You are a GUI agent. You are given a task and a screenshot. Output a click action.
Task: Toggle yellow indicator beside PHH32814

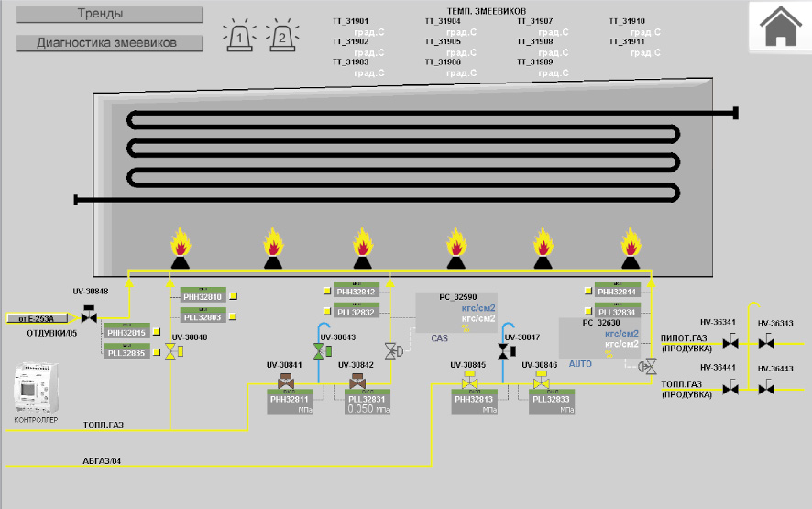pos(587,291)
